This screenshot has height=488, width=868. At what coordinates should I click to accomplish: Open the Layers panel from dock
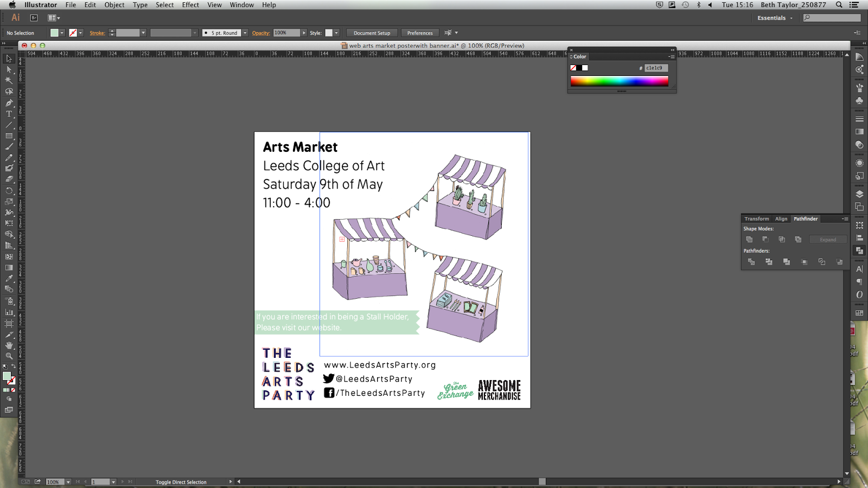coord(859,194)
